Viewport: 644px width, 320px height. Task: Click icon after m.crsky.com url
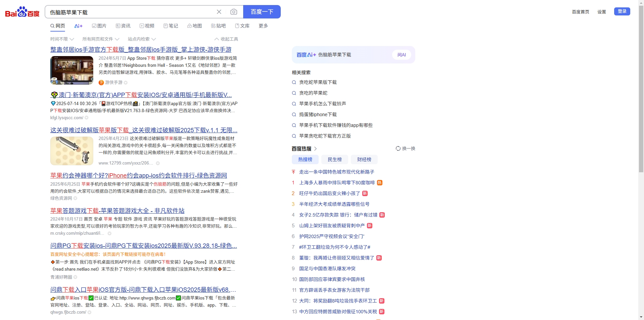109,233
